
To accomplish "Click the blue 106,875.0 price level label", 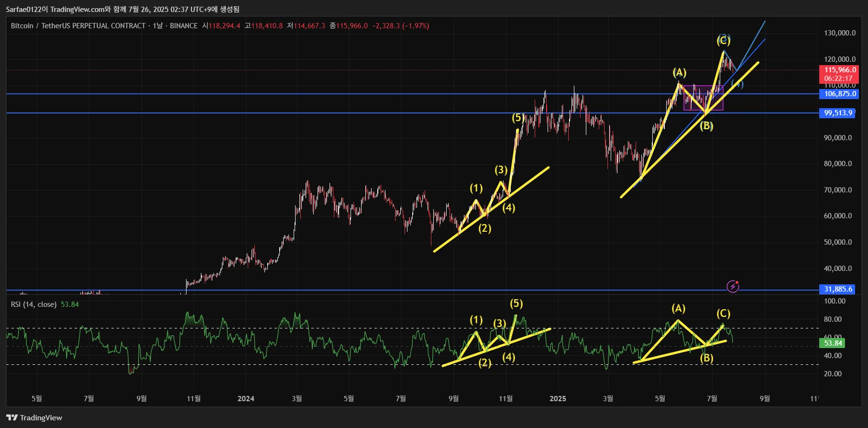I will coord(840,94).
